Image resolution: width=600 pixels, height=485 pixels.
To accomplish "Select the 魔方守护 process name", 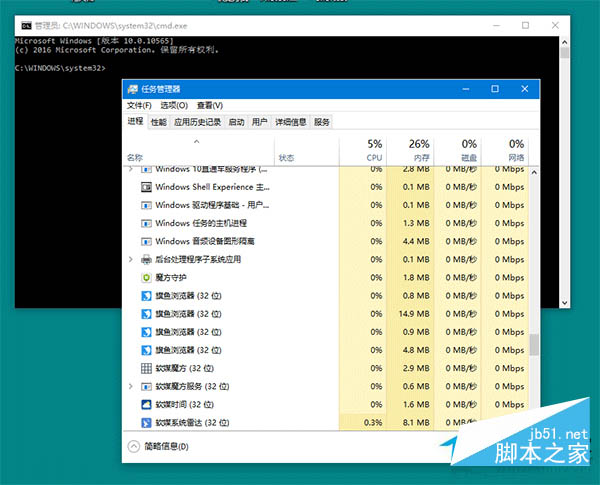I will click(x=171, y=278).
